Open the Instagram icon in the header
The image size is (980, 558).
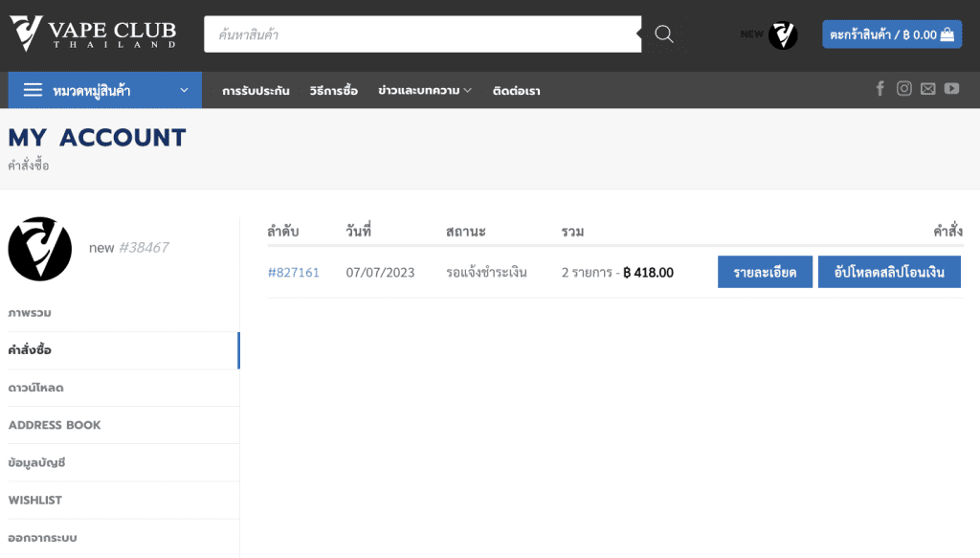point(903,88)
